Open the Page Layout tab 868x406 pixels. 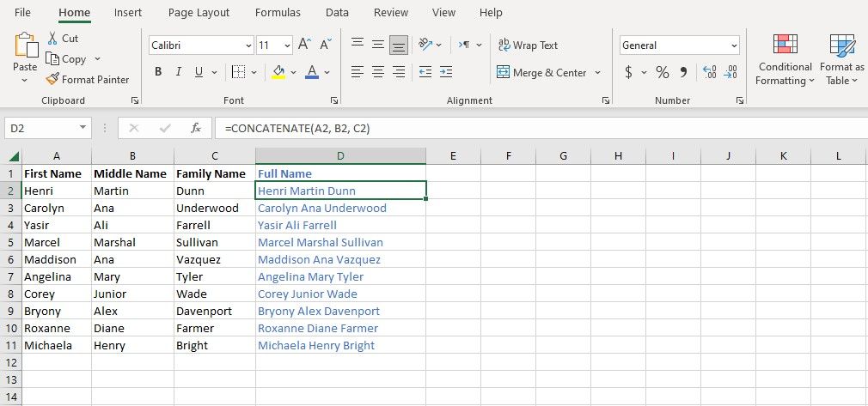(199, 13)
